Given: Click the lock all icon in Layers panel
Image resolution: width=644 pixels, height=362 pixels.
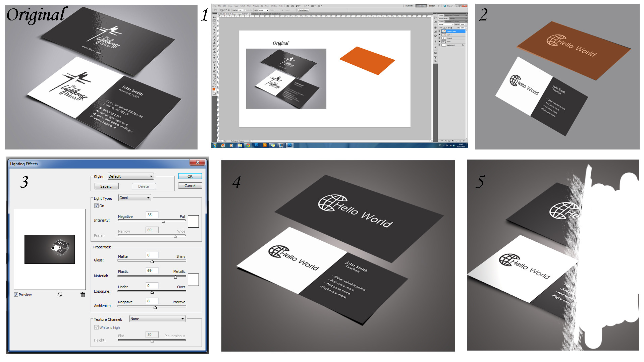Looking at the screenshot, I should click(451, 28).
